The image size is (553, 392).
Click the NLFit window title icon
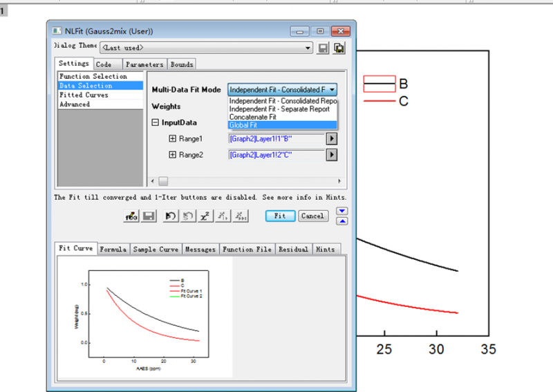tap(57, 31)
